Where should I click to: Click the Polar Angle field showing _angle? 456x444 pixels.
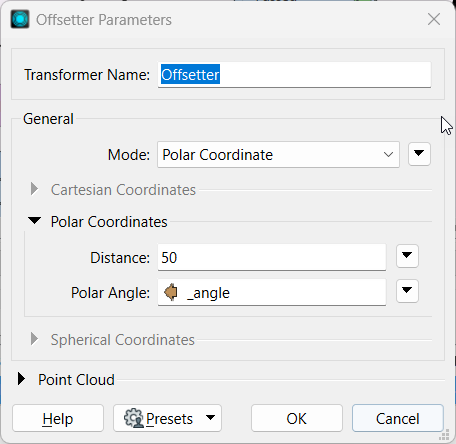pyautogui.click(x=272, y=292)
